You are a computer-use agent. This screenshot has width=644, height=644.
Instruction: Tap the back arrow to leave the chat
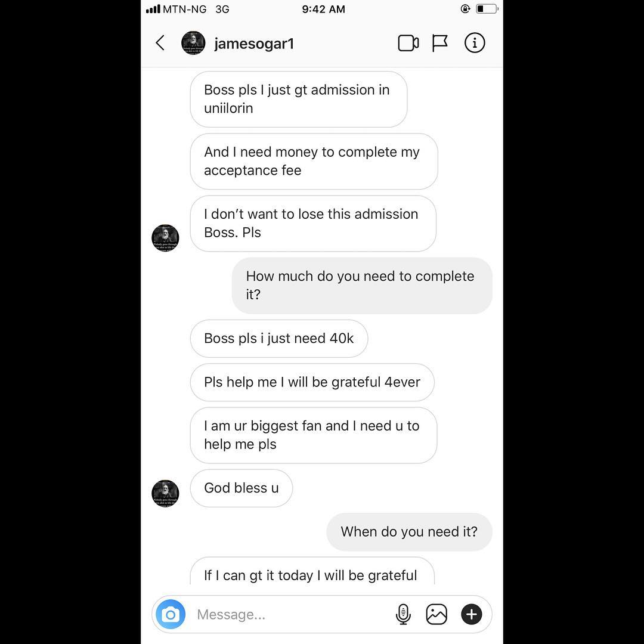[160, 43]
